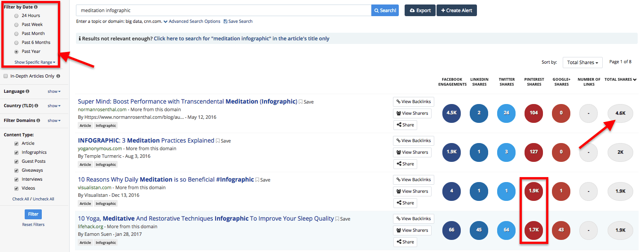Save the Super Mind article via bookmark icon
The image size is (644, 252).
point(301,102)
